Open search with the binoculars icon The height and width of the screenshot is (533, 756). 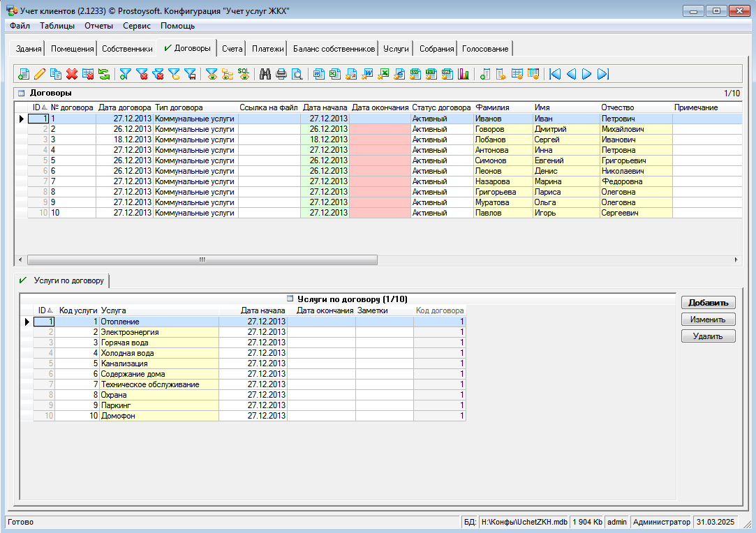(265, 74)
